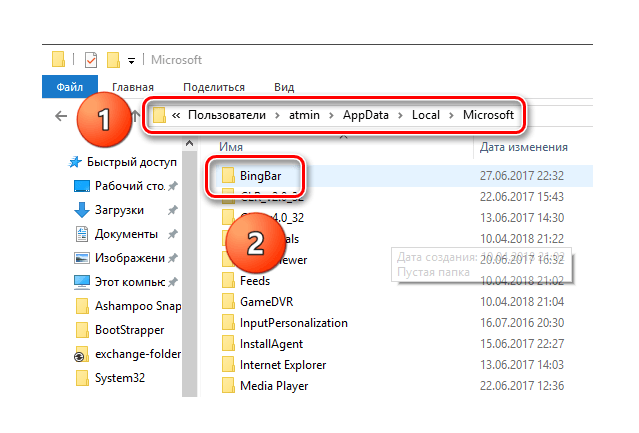
Task: Click the pin icon beside Документы
Action: click(173, 234)
